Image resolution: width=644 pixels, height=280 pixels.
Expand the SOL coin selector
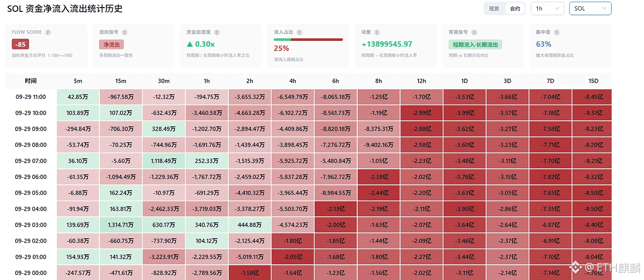(x=590, y=9)
